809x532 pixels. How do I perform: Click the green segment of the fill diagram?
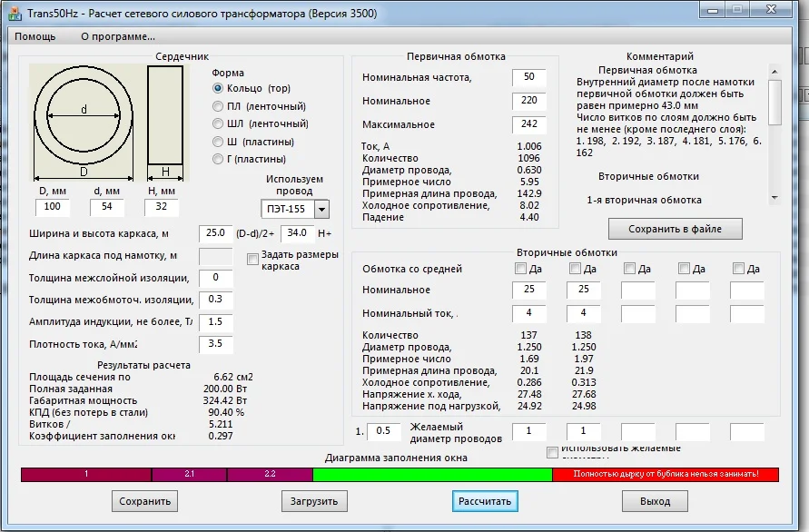[x=432, y=475]
